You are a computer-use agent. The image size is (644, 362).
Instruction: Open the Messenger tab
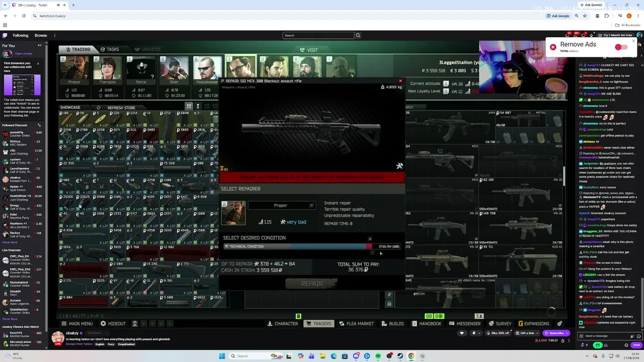[x=465, y=324]
